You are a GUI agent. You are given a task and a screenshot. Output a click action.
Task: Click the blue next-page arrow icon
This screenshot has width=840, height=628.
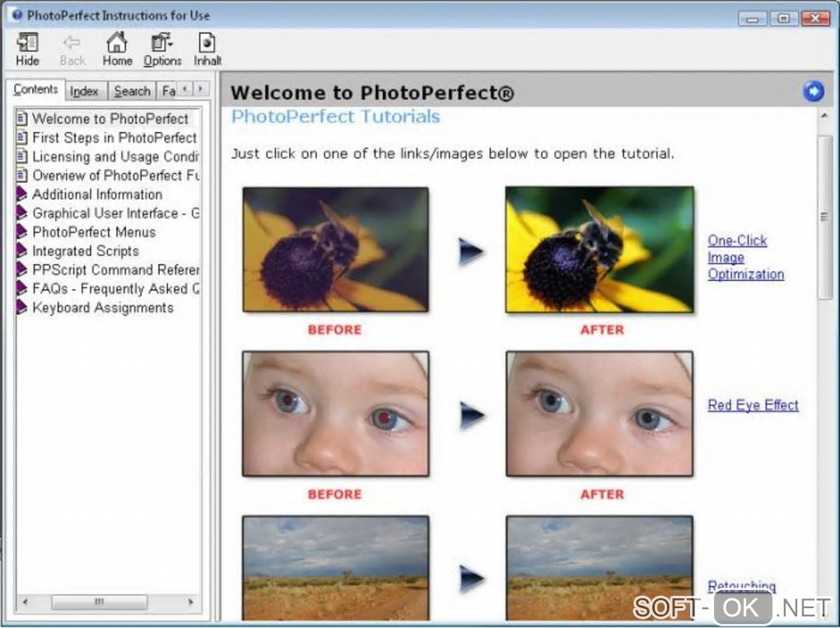(813, 91)
